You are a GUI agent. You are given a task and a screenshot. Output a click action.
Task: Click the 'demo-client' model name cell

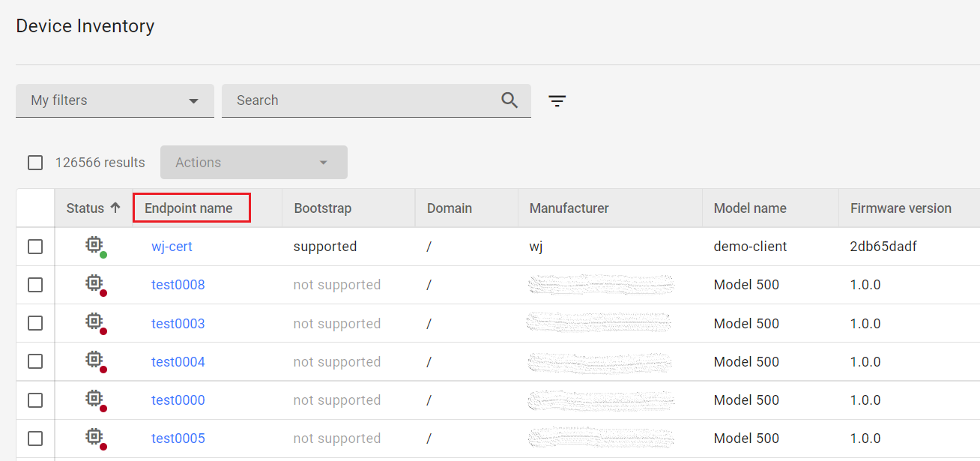tap(751, 247)
